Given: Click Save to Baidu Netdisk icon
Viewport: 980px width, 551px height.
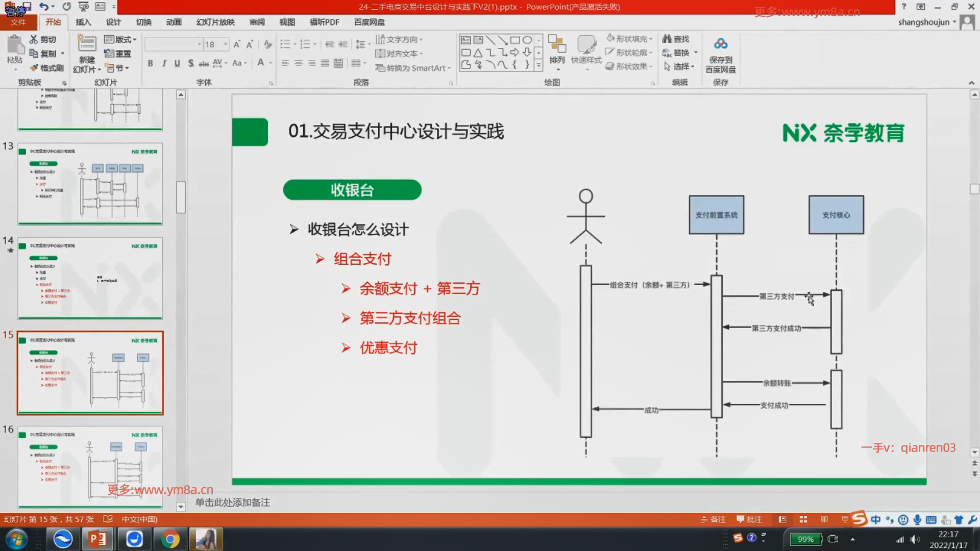Looking at the screenshot, I should click(720, 44).
